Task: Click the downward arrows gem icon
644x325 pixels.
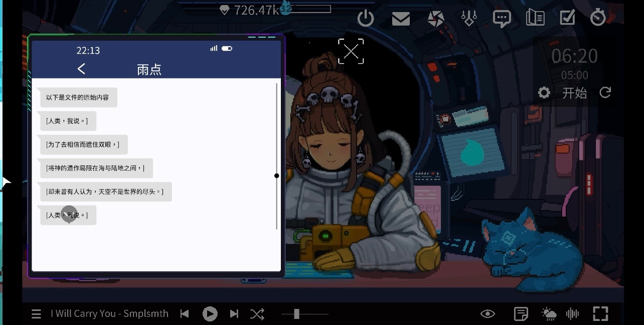Action: pos(468,19)
